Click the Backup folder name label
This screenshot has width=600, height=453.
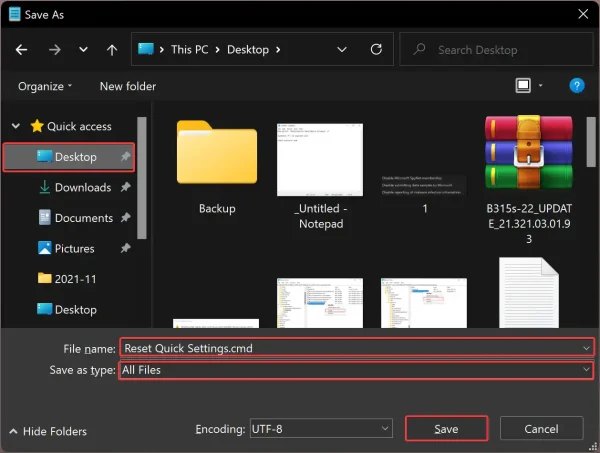[x=217, y=209]
